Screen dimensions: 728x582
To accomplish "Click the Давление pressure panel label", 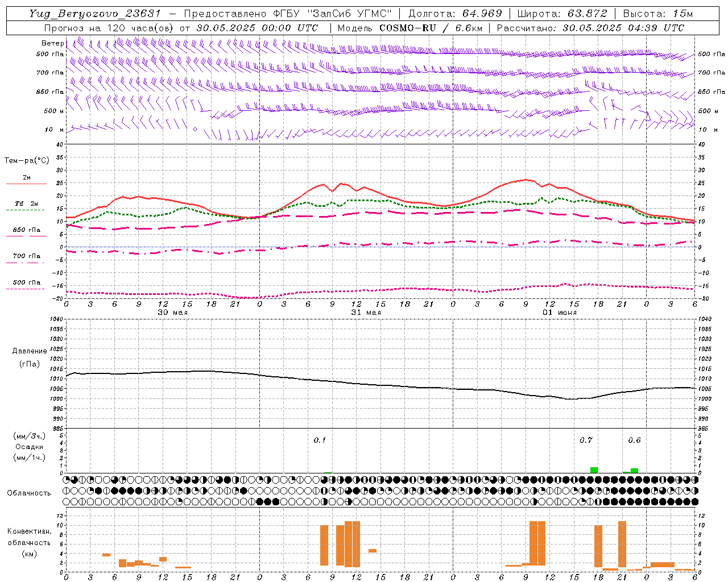I will point(30,351).
